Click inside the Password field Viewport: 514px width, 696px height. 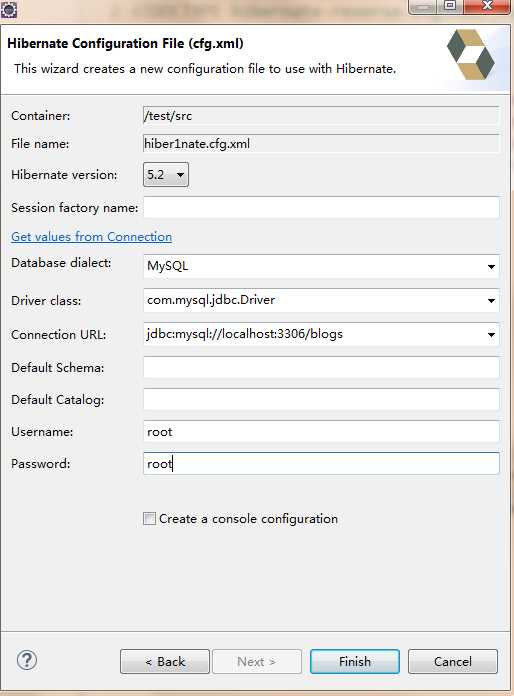(x=321, y=463)
